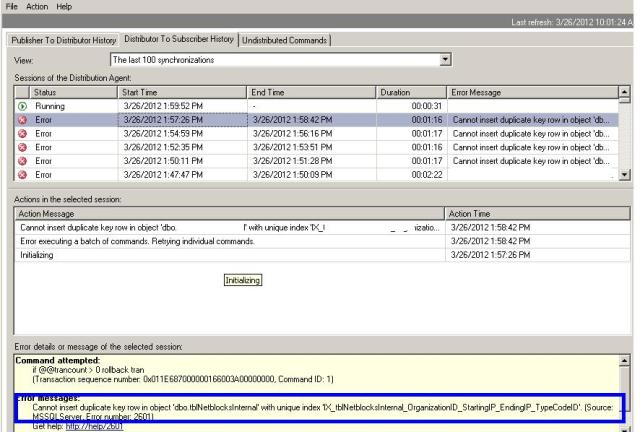Viewport: 640px width, 432px height.
Task: Select start time 3/26/2012 1:54:59 PM
Action: click(163, 134)
